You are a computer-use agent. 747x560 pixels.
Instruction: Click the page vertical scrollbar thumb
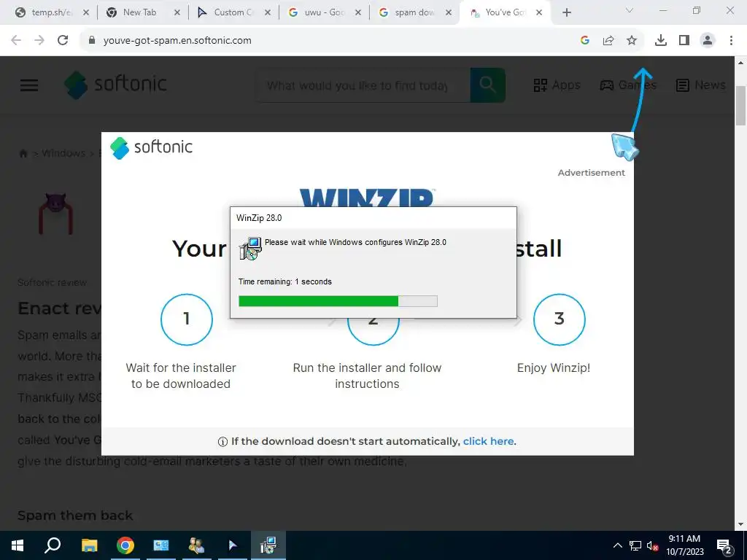point(741,106)
